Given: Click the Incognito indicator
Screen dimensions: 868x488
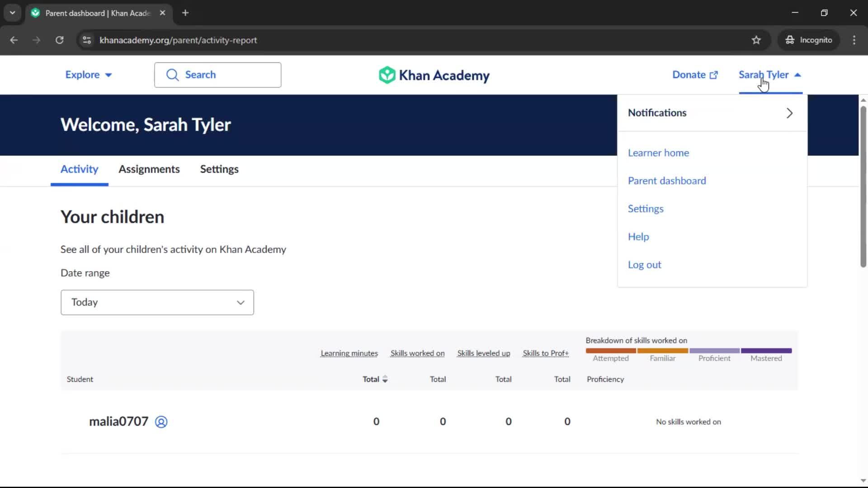Looking at the screenshot, I should 809,40.
